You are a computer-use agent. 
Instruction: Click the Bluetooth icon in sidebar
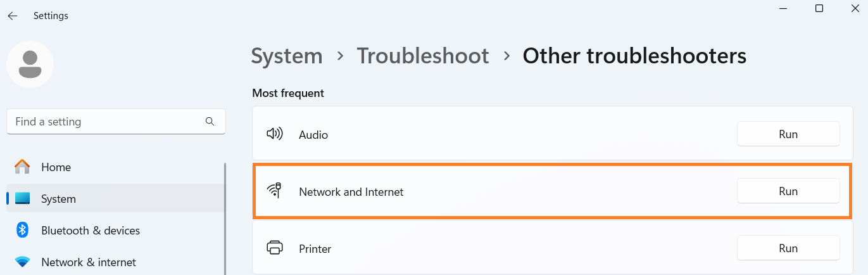click(x=22, y=230)
